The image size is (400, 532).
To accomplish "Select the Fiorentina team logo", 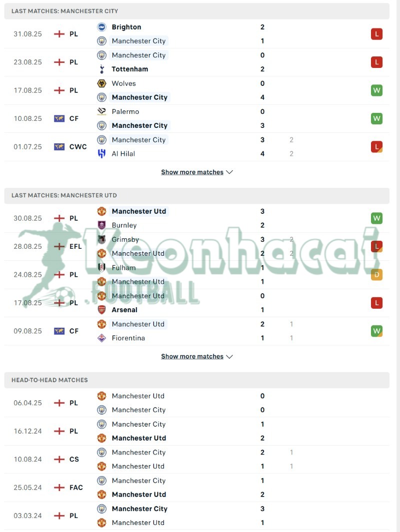I will (102, 338).
